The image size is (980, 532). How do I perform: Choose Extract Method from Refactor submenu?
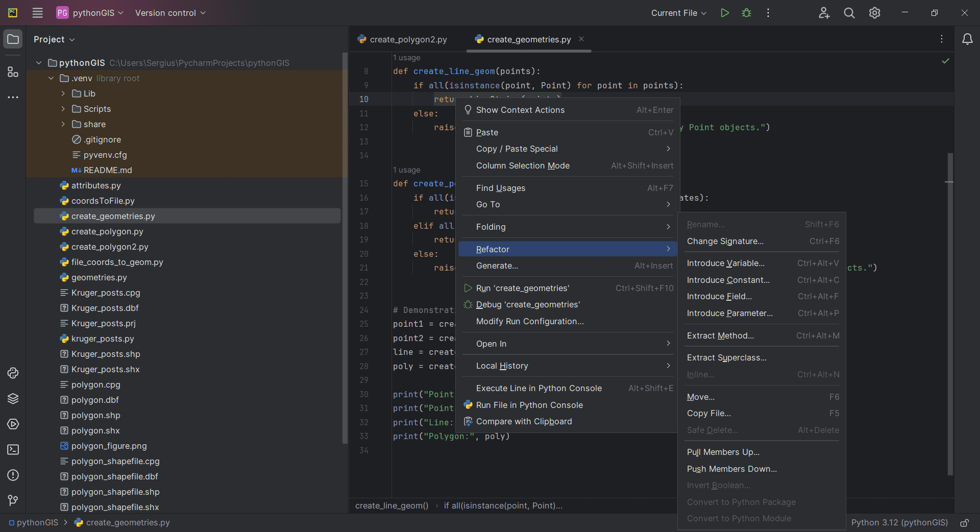[720, 335]
